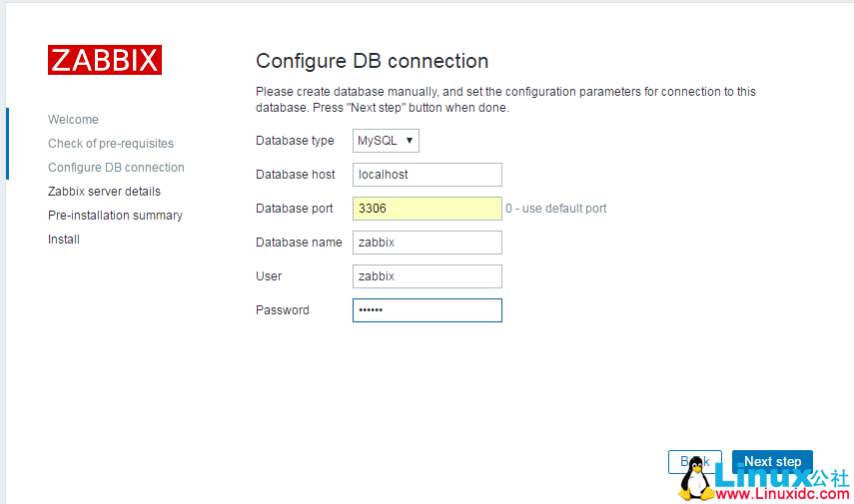
Task: Click the ZABBIX logo
Action: point(105,60)
